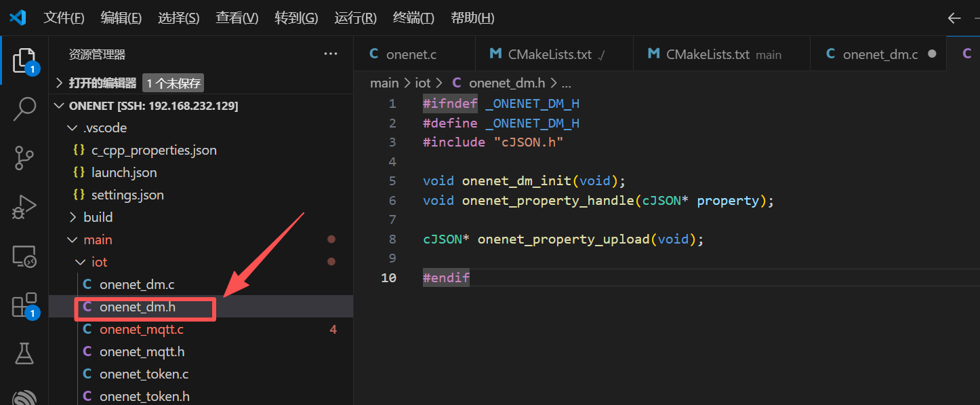Open the 转到(G) menu
The width and height of the screenshot is (980, 405).
[x=296, y=18]
